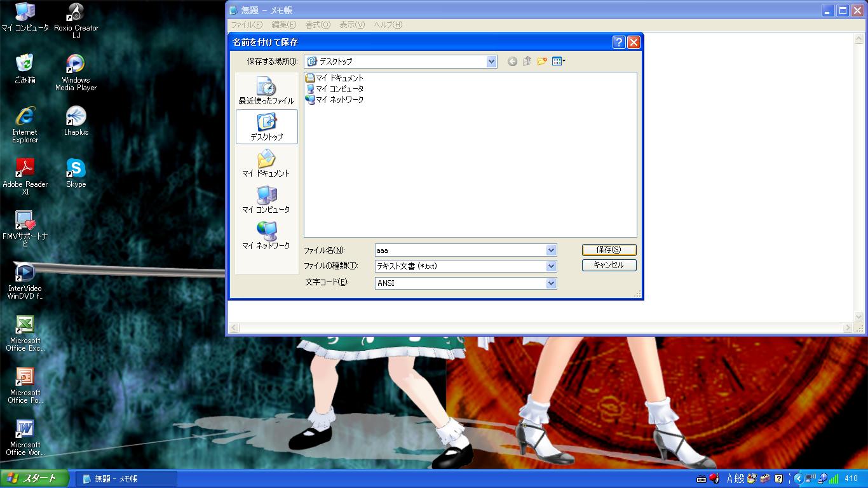Screen dimensions: 868x488
Task: Open the view menu icon in the save dialog
Action: pyautogui.click(x=559, y=62)
